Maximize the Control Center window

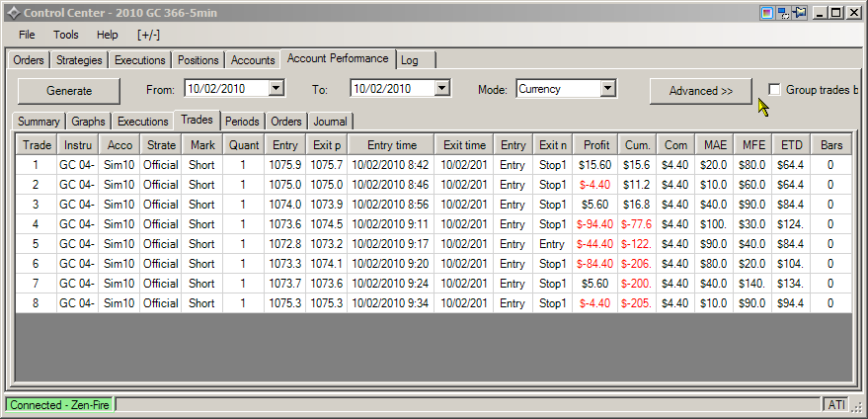pos(835,12)
